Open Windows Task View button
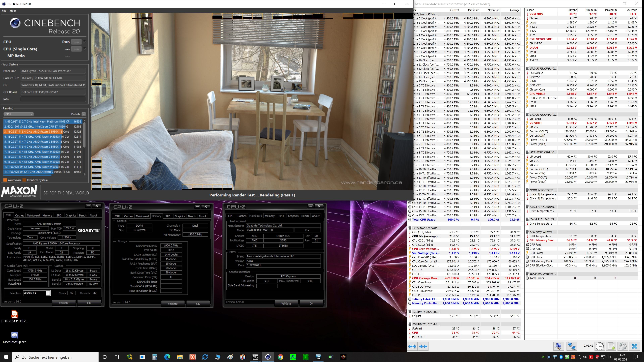The height and width of the screenshot is (362, 644). pyautogui.click(x=117, y=357)
